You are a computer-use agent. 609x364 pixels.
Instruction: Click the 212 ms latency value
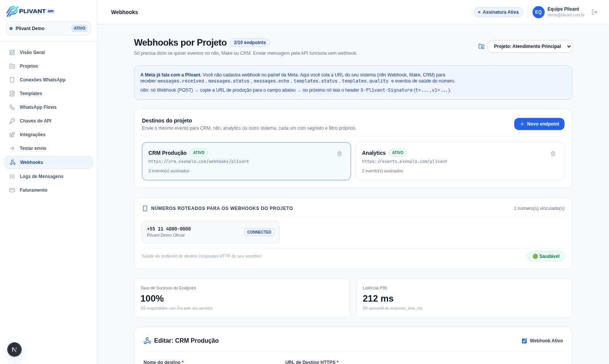(x=378, y=299)
